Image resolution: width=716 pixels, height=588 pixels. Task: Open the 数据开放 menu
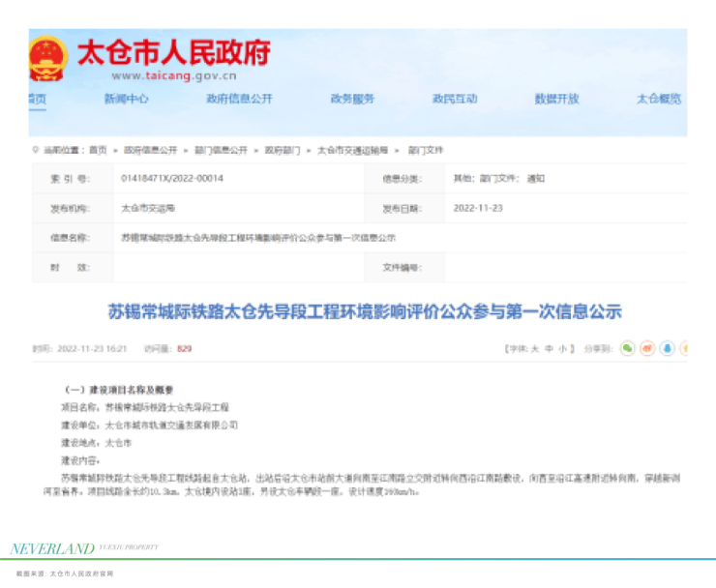coord(556,99)
